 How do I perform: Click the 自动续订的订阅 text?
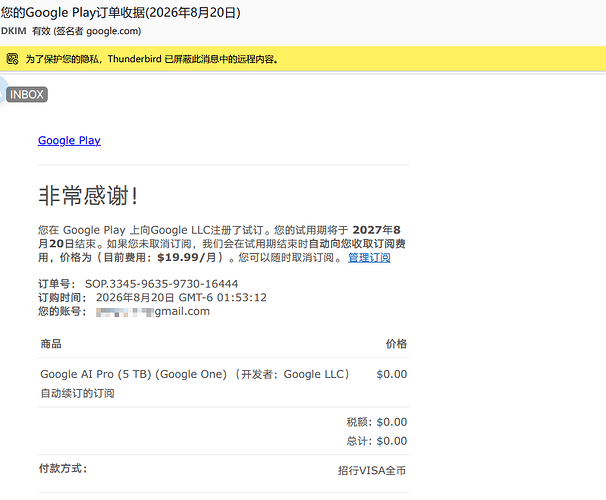coord(78,393)
